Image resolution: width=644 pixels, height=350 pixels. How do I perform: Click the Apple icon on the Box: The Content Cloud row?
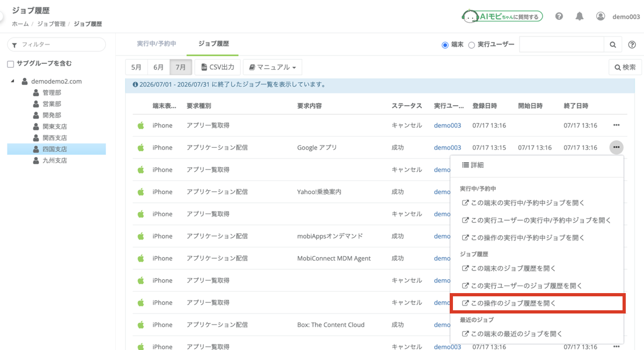141,325
